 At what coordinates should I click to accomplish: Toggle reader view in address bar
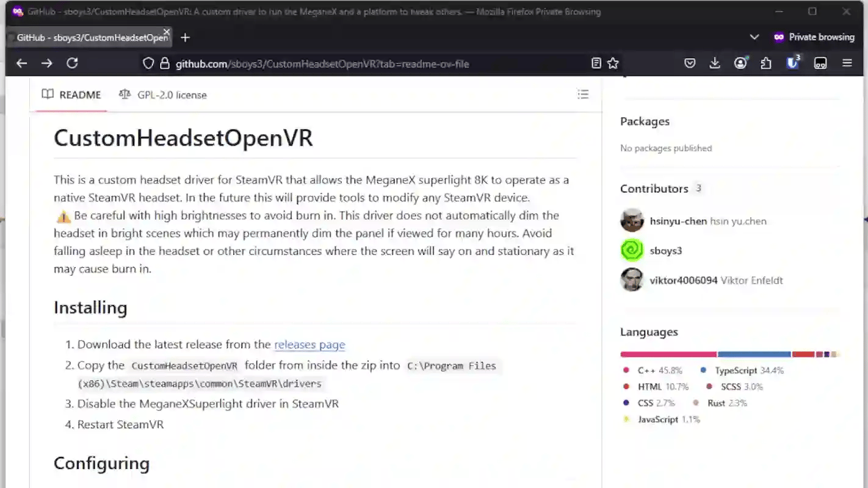[x=596, y=63]
